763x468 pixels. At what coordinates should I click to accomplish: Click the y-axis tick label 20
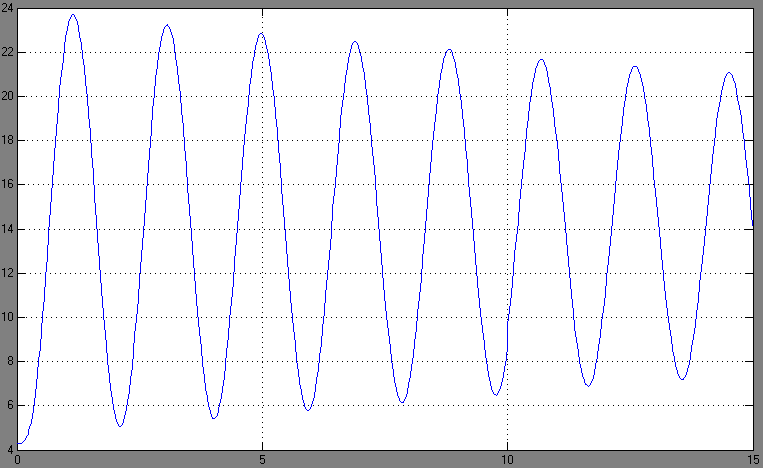(x=7, y=96)
